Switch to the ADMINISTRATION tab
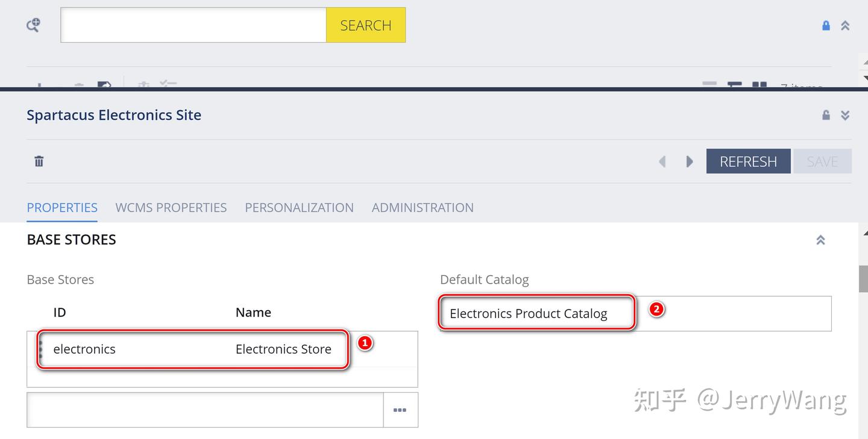This screenshot has width=868, height=439. click(x=423, y=208)
